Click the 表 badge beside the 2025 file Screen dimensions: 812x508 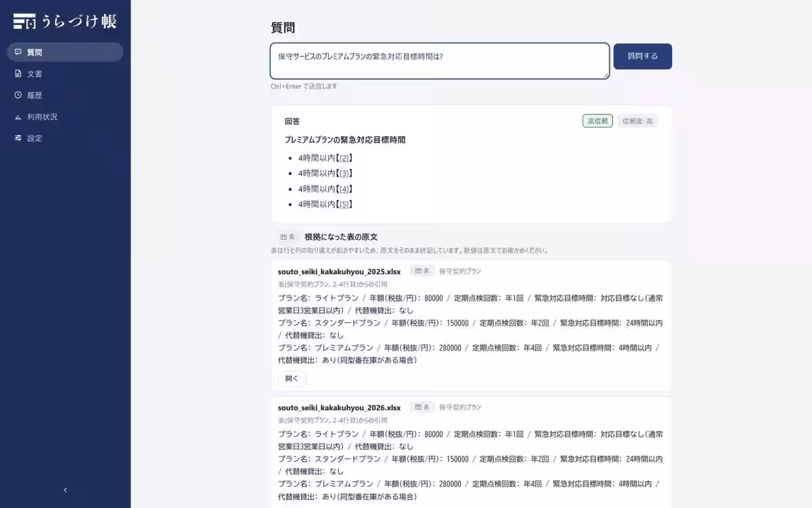click(422, 271)
